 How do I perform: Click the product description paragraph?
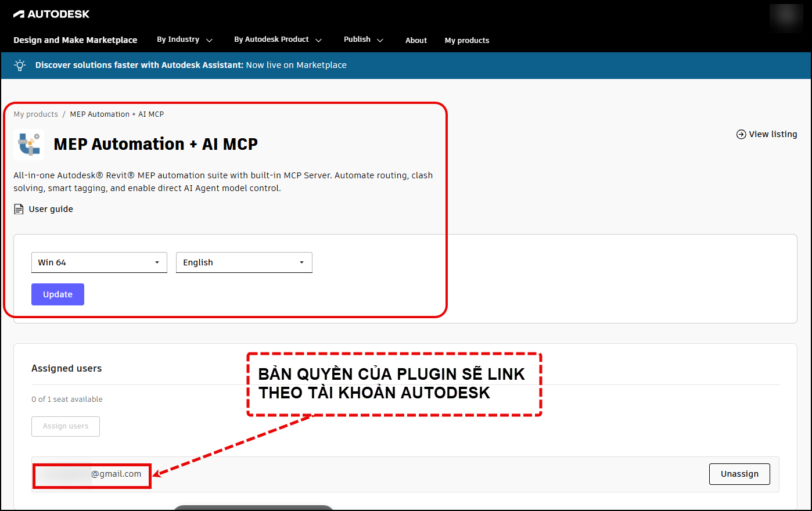(223, 182)
